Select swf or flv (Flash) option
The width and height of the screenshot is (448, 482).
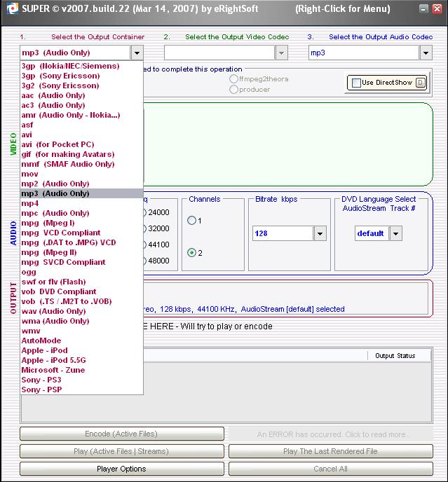81,282
